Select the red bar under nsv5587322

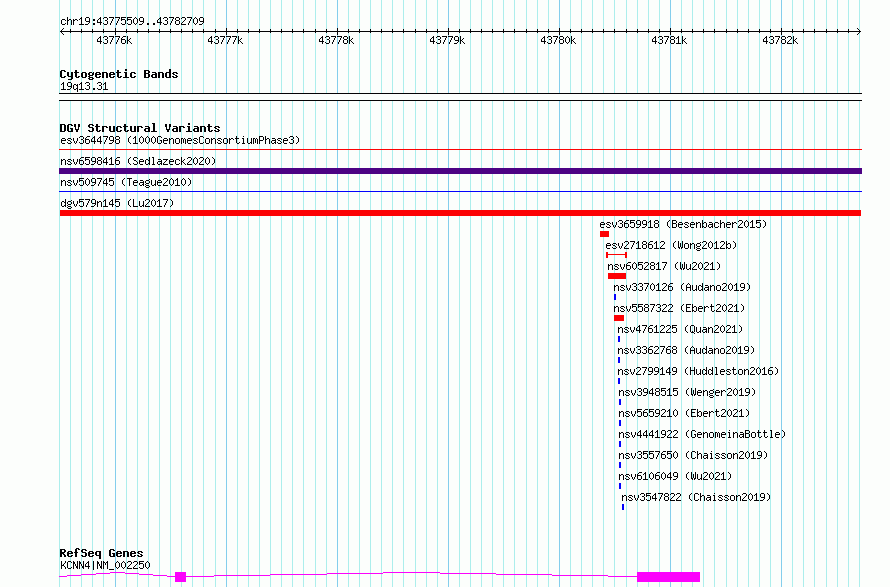(x=619, y=318)
